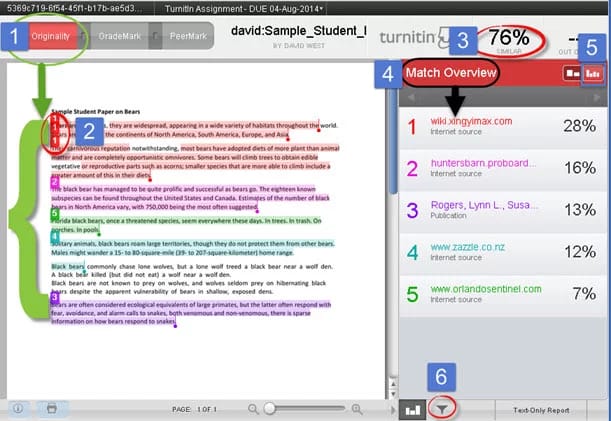
Task: Switch to the PeerMark tab
Action: [x=188, y=36]
